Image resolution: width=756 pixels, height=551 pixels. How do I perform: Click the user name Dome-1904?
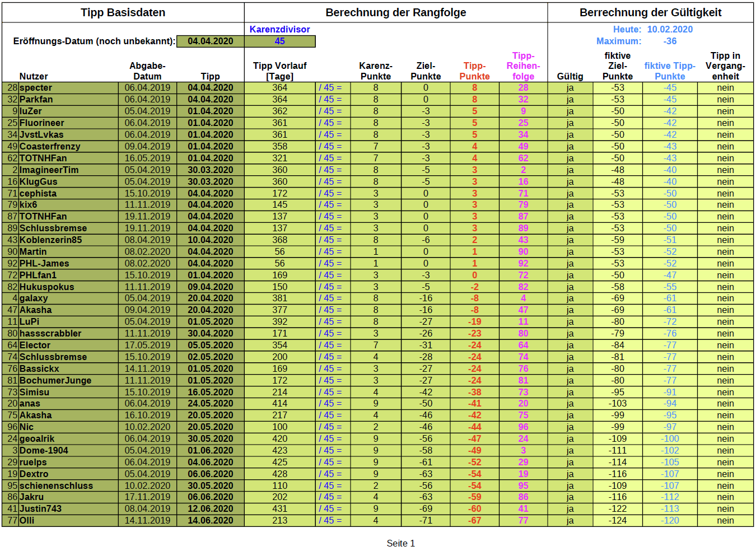(x=44, y=451)
